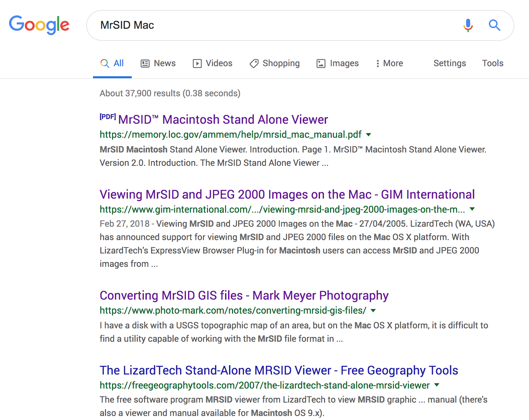The width and height of the screenshot is (529, 420).
Task: Click the All tab magnifier icon
Action: click(x=105, y=64)
